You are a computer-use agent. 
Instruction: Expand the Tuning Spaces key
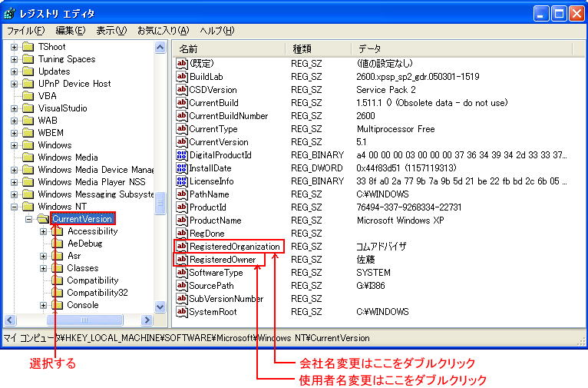coord(15,59)
